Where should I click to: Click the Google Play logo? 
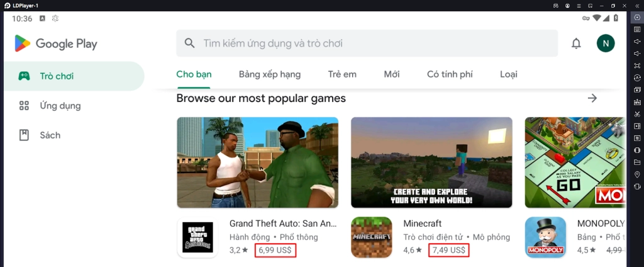tap(56, 43)
